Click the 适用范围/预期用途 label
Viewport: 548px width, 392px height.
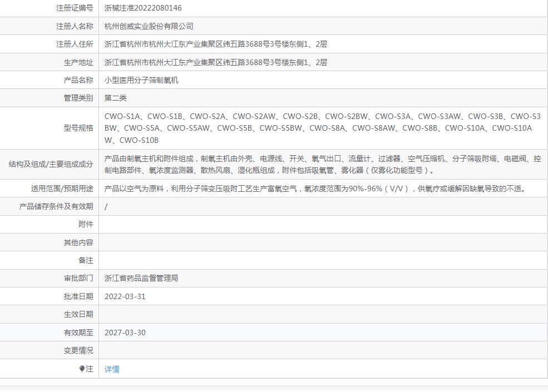pos(62,188)
